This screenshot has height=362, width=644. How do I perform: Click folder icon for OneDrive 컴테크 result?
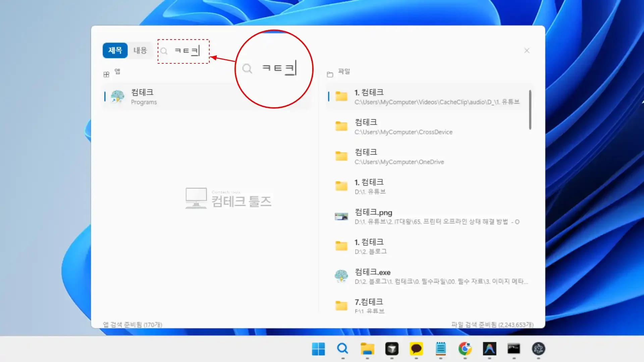click(x=341, y=156)
